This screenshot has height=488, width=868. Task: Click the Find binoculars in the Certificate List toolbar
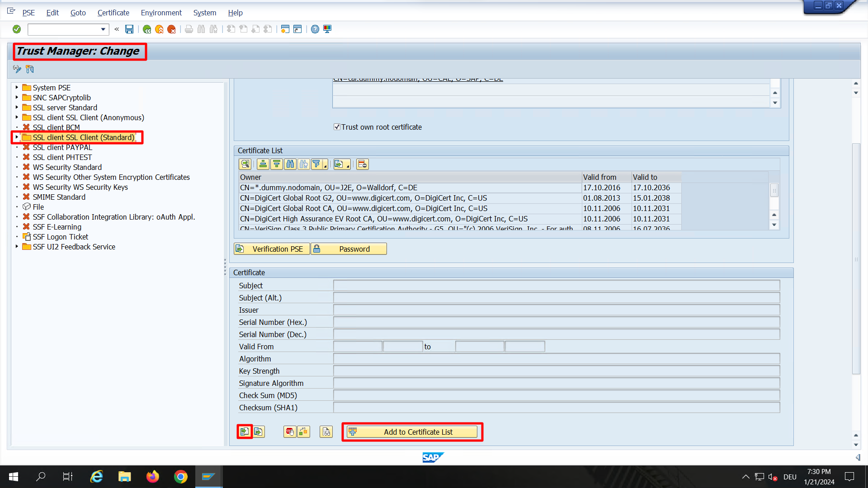pos(290,164)
